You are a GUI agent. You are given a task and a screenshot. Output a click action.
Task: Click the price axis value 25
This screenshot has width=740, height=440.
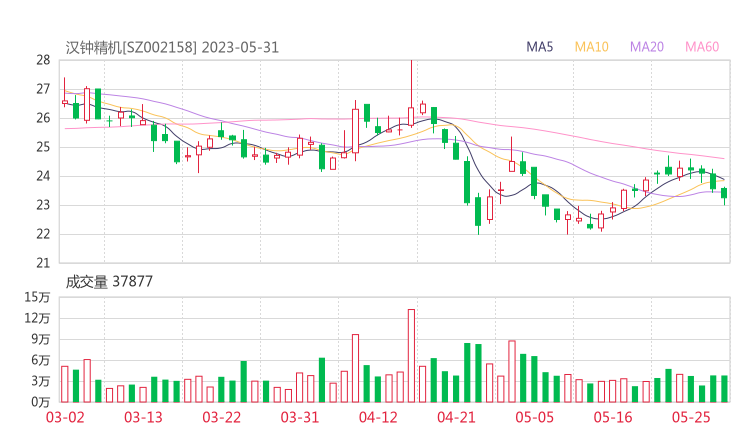pos(43,147)
